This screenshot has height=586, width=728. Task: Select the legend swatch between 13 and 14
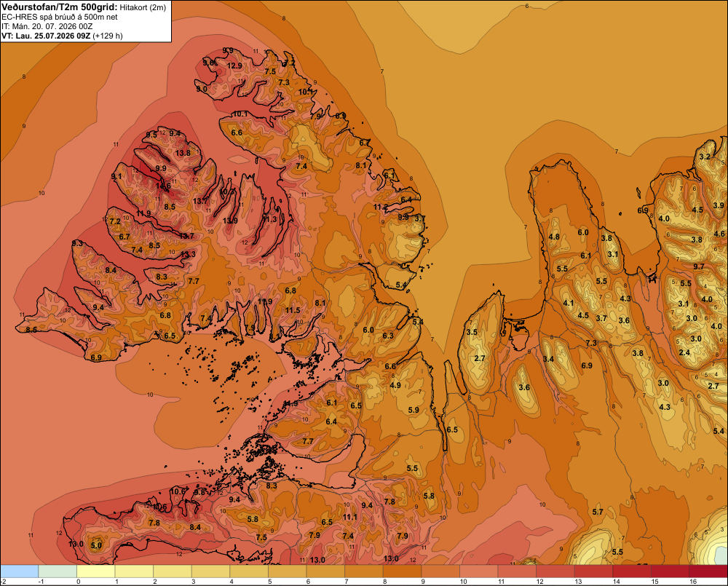coord(594,571)
